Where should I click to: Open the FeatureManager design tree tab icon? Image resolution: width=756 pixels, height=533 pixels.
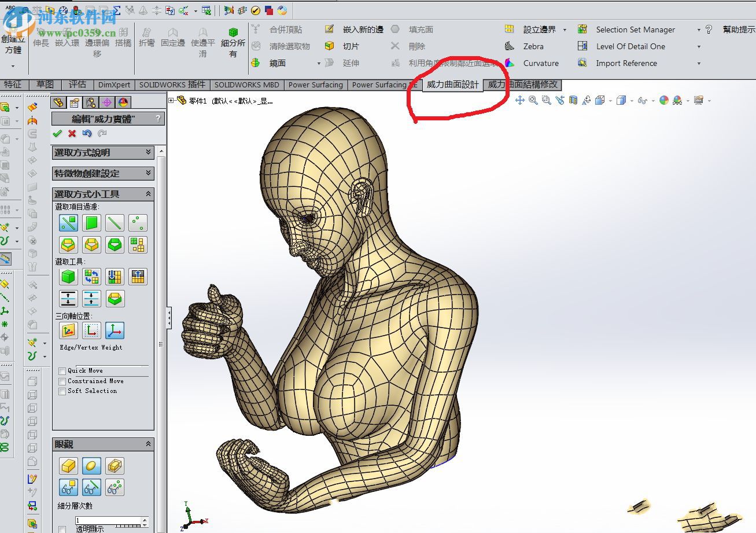click(58, 102)
